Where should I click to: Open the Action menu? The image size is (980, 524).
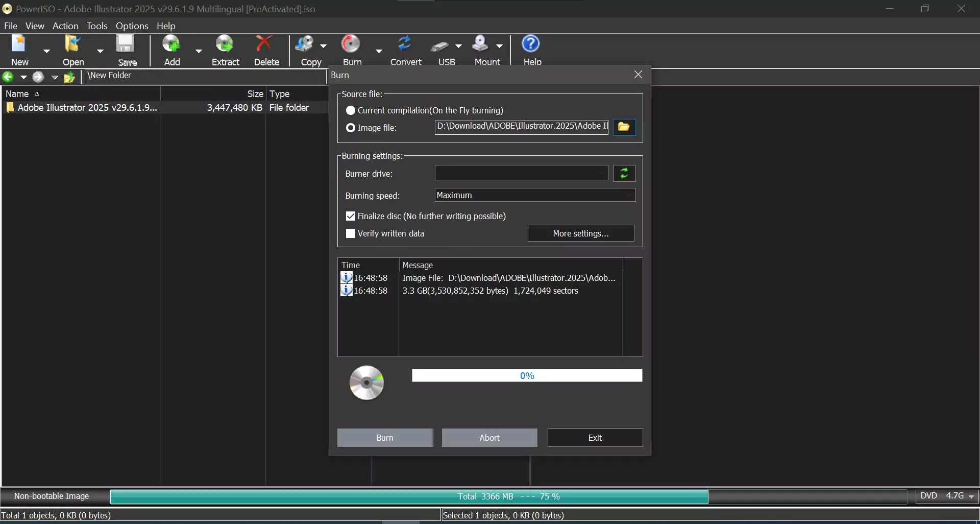tap(65, 26)
